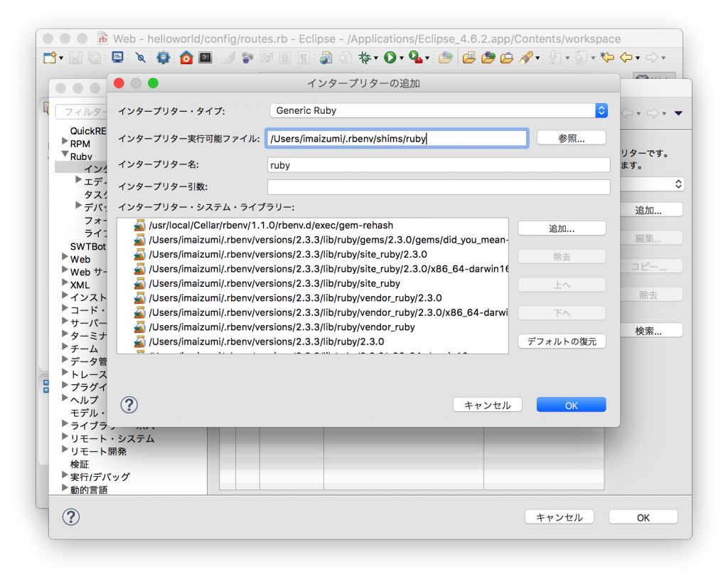Viewport: 728px width, 582px height.
Task: Click the Save All stacked disks icon
Action: 95,58
